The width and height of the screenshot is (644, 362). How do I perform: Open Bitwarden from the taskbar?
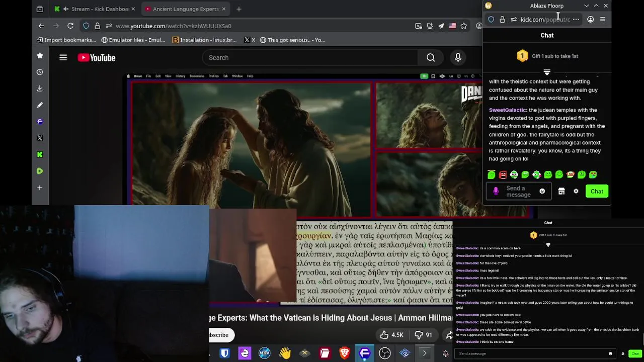[225, 353]
